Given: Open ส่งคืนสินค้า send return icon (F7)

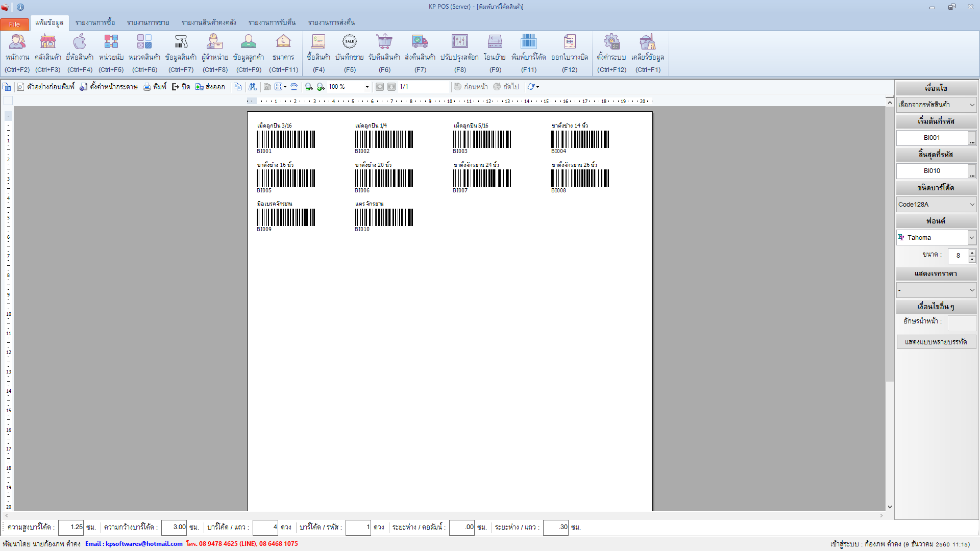Looking at the screenshot, I should pyautogui.click(x=420, y=54).
